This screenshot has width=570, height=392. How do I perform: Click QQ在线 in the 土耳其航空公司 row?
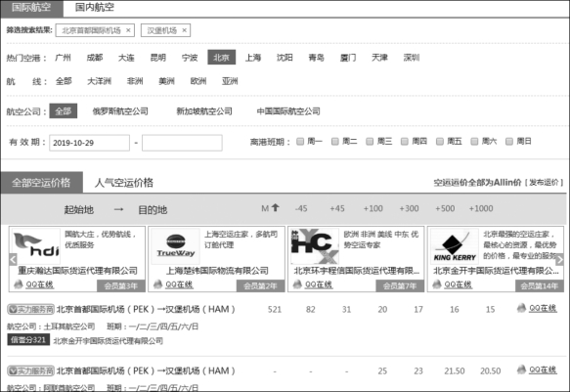543,308
